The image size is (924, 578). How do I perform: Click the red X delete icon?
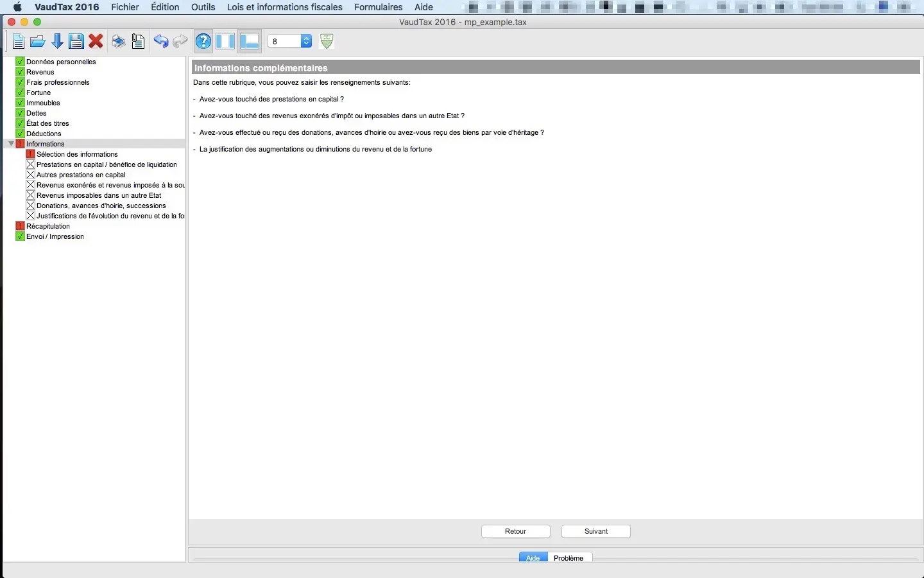[x=96, y=42]
